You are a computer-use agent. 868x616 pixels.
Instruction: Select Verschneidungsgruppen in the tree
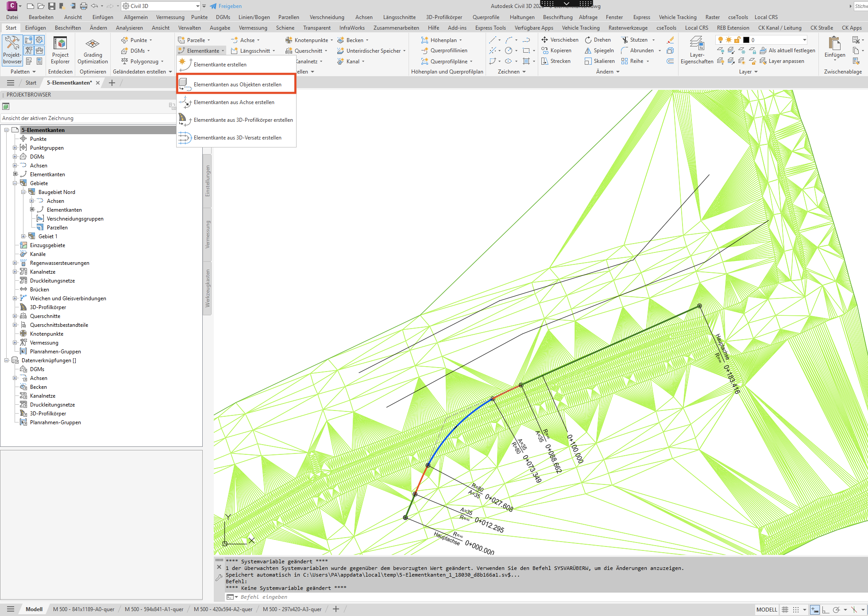(75, 219)
